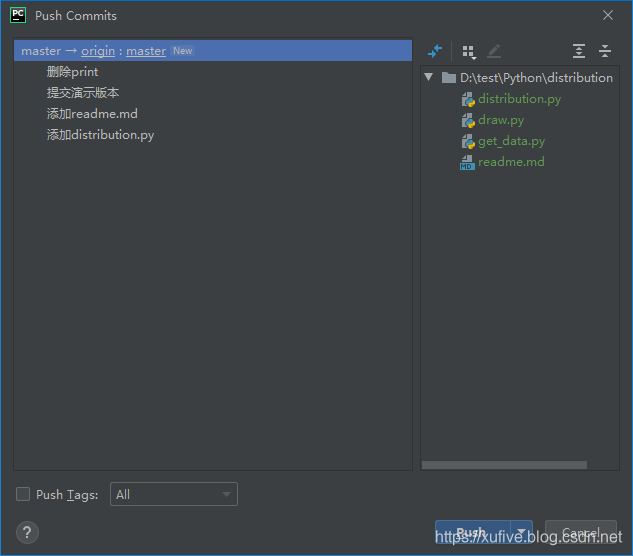
Task: Click the folder icon for D:\test\Python\distribution
Action: point(449,77)
